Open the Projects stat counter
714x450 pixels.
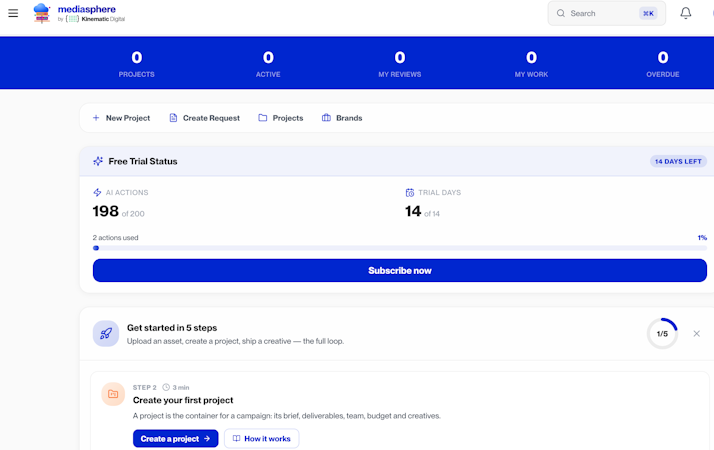tap(137, 63)
